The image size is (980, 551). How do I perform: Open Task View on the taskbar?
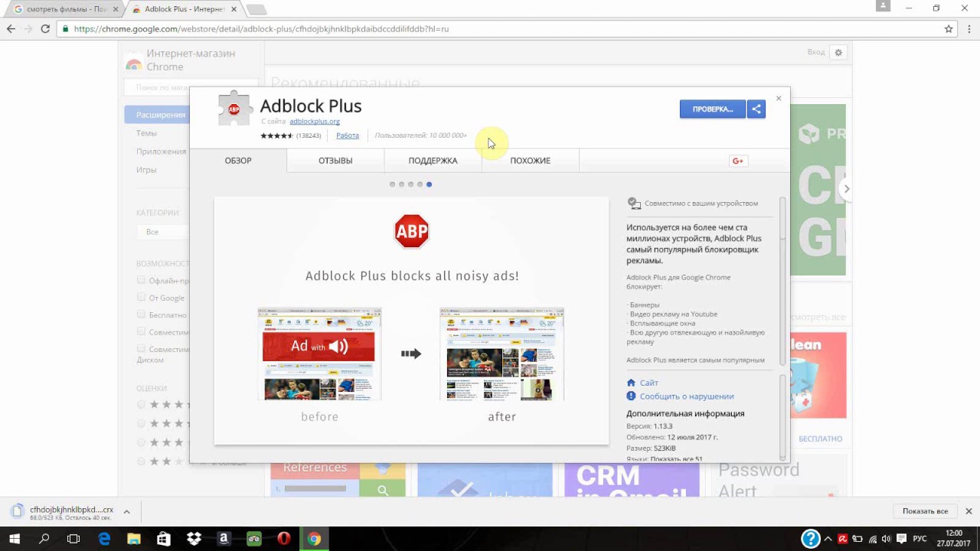[74, 539]
